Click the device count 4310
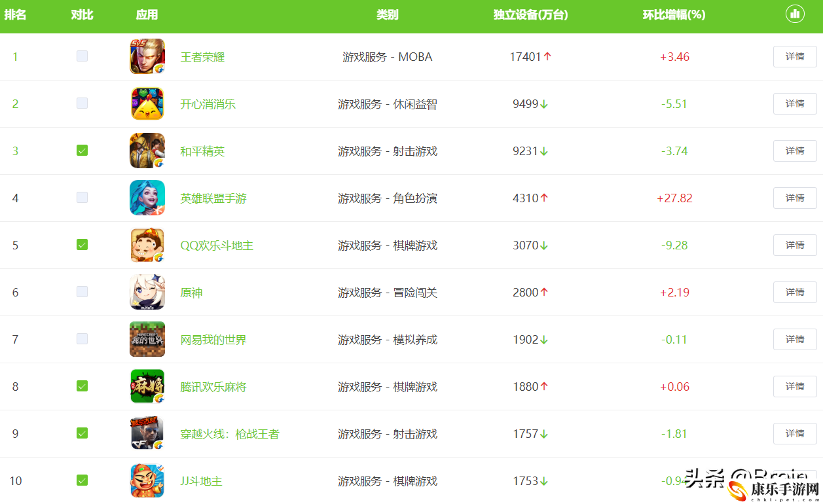The height and width of the screenshot is (504, 823). pyautogui.click(x=525, y=198)
